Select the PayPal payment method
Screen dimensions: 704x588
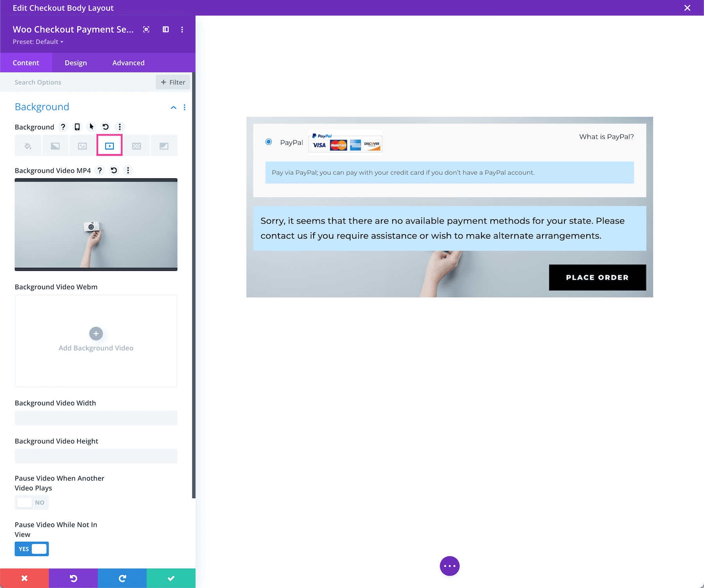tap(269, 142)
